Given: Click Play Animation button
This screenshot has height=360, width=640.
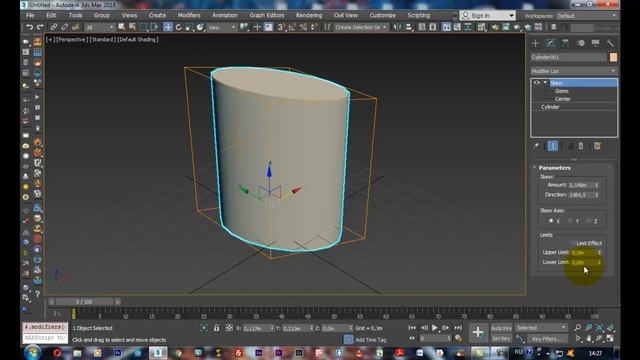Looking at the screenshot, I should click(435, 328).
